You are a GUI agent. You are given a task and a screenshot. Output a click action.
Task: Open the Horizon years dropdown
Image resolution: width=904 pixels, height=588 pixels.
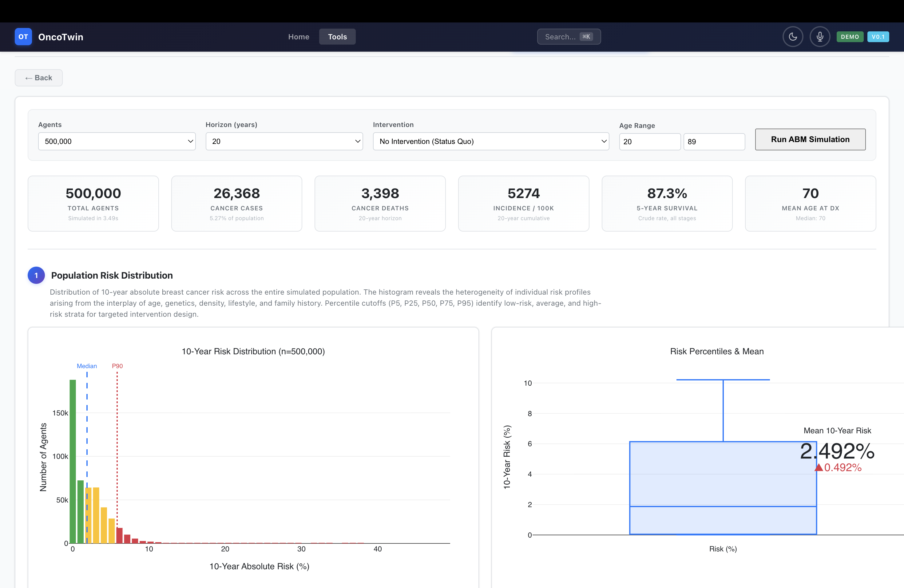pos(284,141)
